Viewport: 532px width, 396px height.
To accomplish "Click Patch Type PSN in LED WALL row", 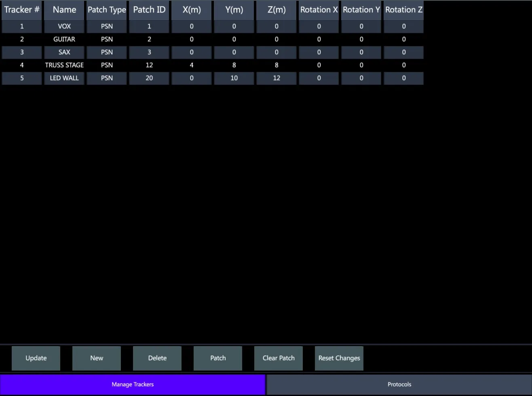I will click(107, 78).
